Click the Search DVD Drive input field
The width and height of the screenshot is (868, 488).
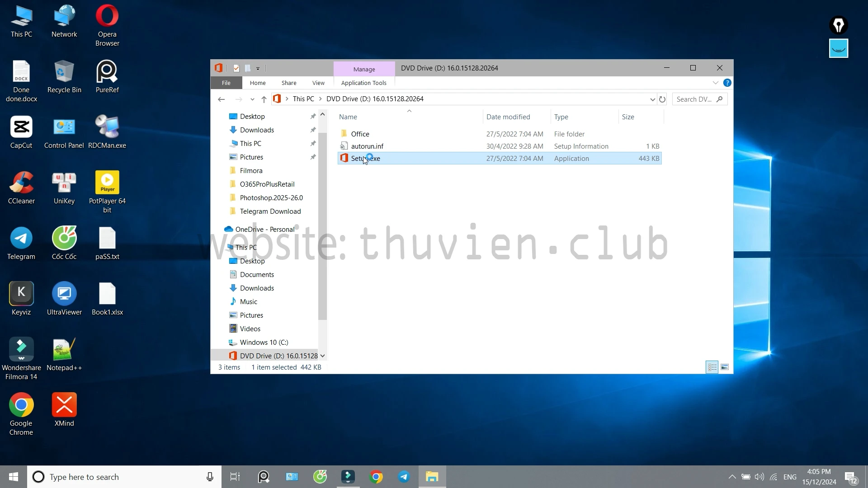pos(694,99)
